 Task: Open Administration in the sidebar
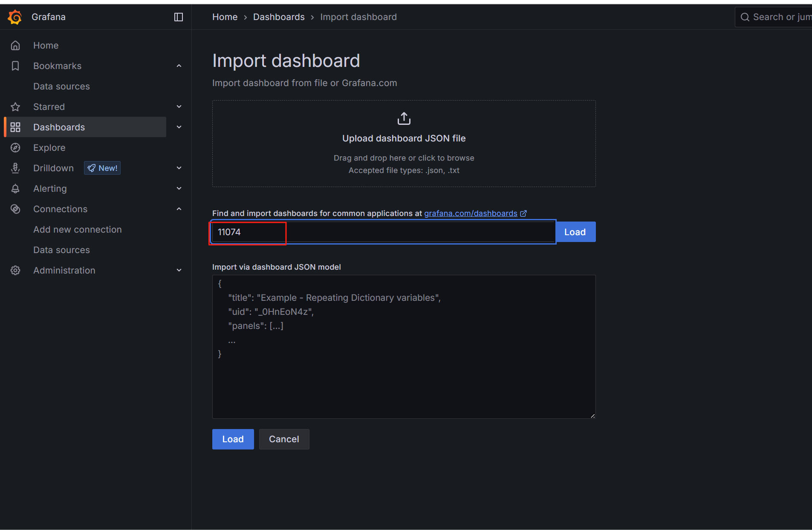(64, 270)
